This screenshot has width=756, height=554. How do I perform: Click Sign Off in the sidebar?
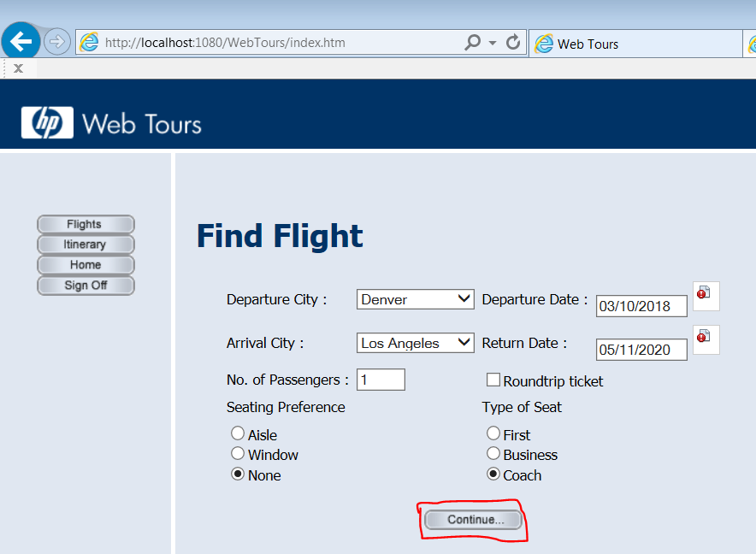tap(86, 285)
